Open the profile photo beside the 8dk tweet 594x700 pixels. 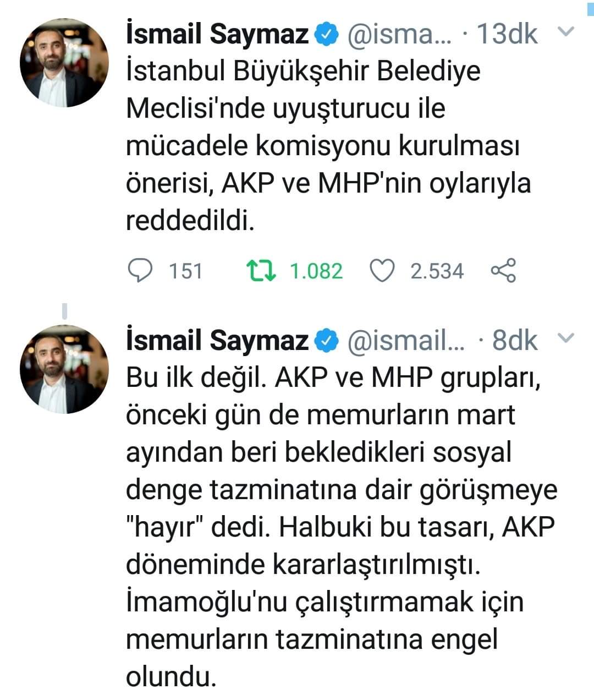tap(64, 370)
